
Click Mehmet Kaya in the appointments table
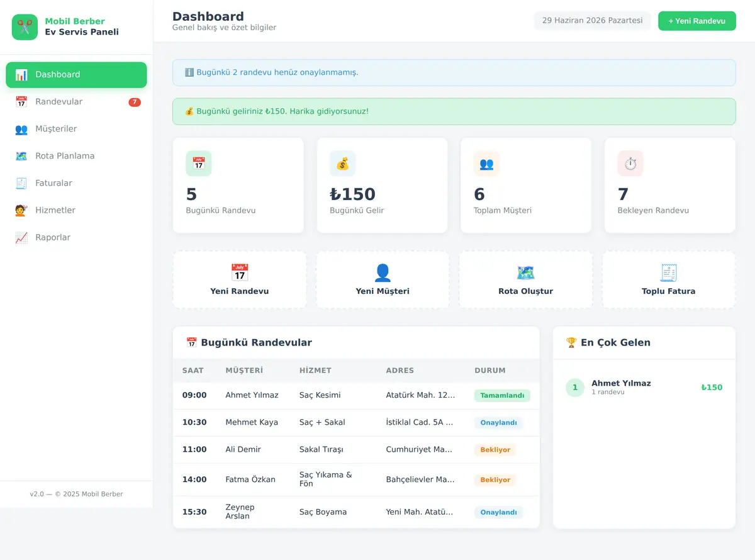[252, 422]
